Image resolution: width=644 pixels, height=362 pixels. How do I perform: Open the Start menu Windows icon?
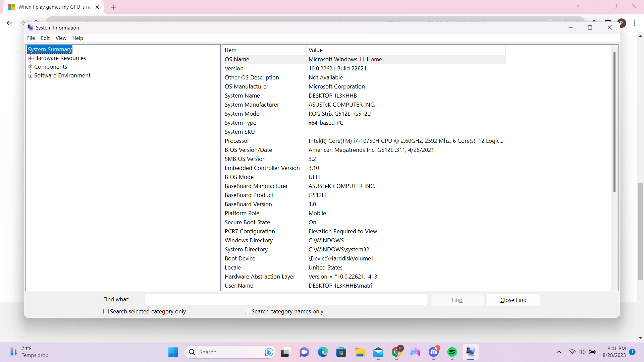click(173, 352)
